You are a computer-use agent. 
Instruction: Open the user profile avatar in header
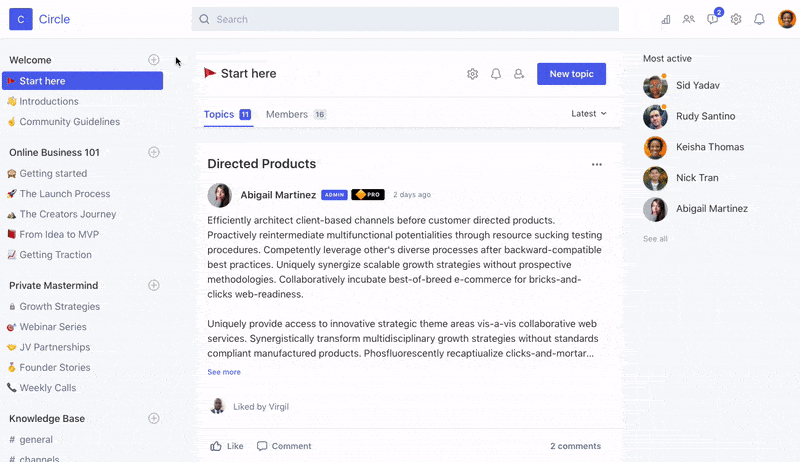[787, 19]
